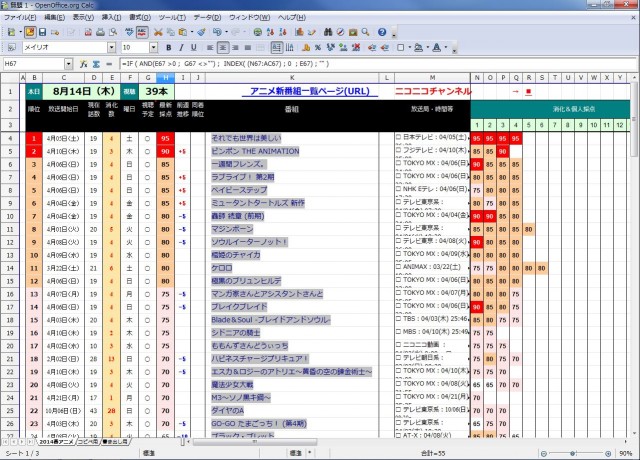Open the Function Wizard icon

point(84,64)
